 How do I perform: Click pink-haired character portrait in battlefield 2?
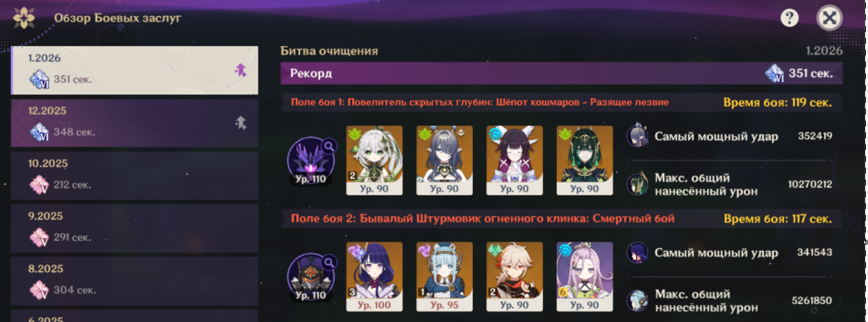click(585, 277)
